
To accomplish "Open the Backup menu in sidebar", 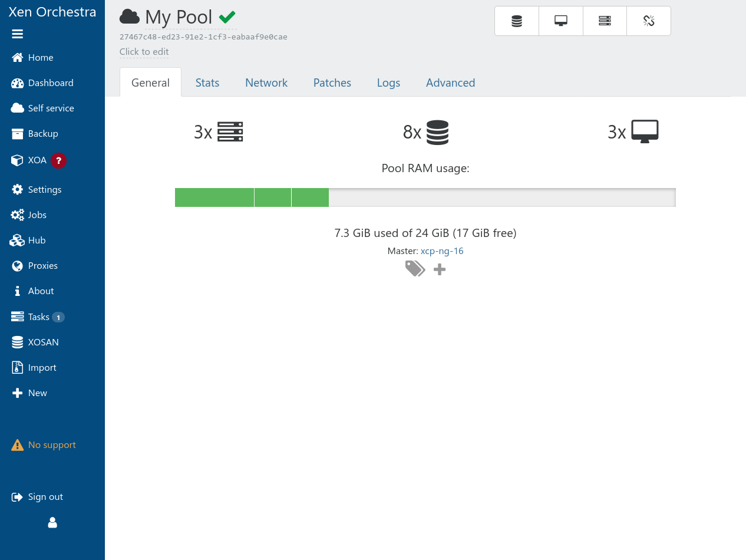I will coord(43,134).
